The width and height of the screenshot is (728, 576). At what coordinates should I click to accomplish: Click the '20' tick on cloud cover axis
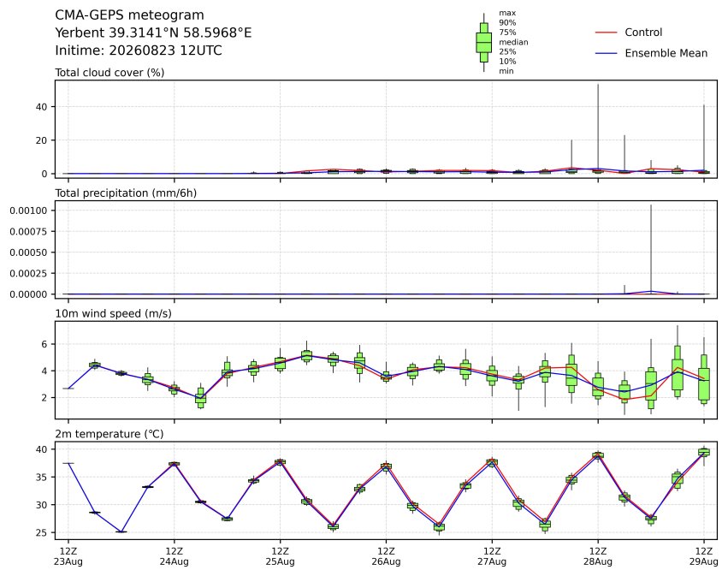click(42, 140)
